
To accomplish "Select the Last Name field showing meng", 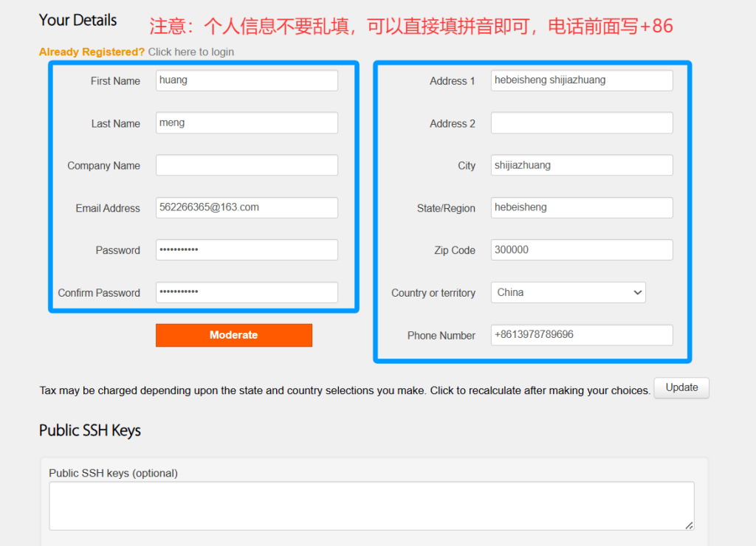I will click(246, 122).
